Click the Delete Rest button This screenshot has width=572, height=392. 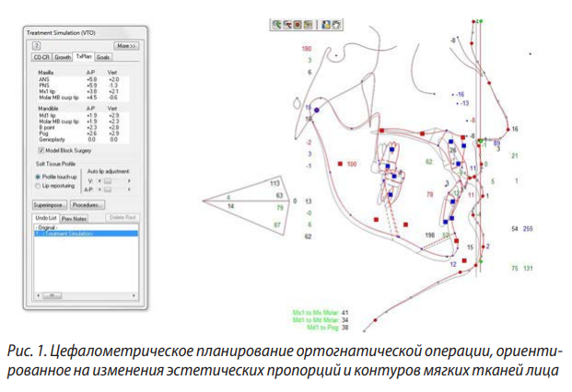123,217
